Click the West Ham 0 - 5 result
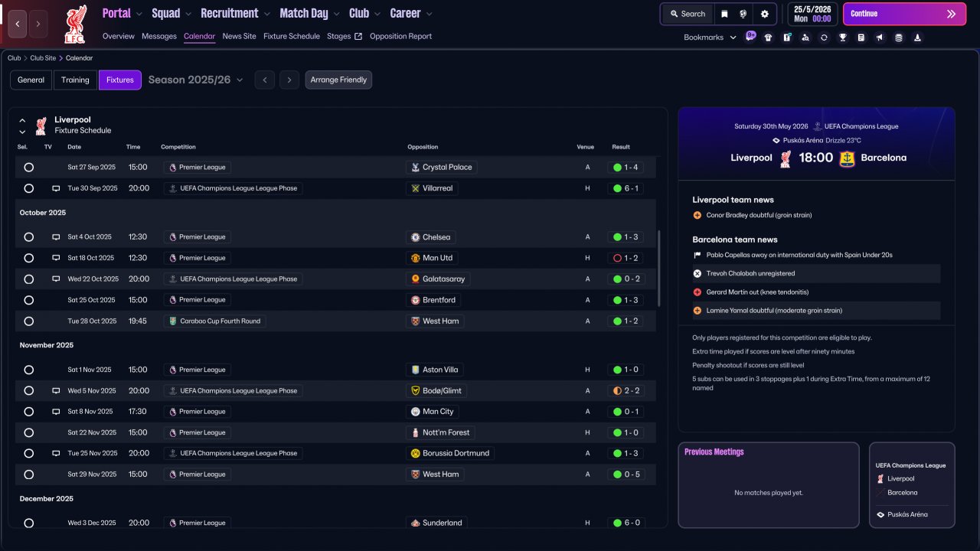Viewport: 980px width, 551px height. [626, 474]
